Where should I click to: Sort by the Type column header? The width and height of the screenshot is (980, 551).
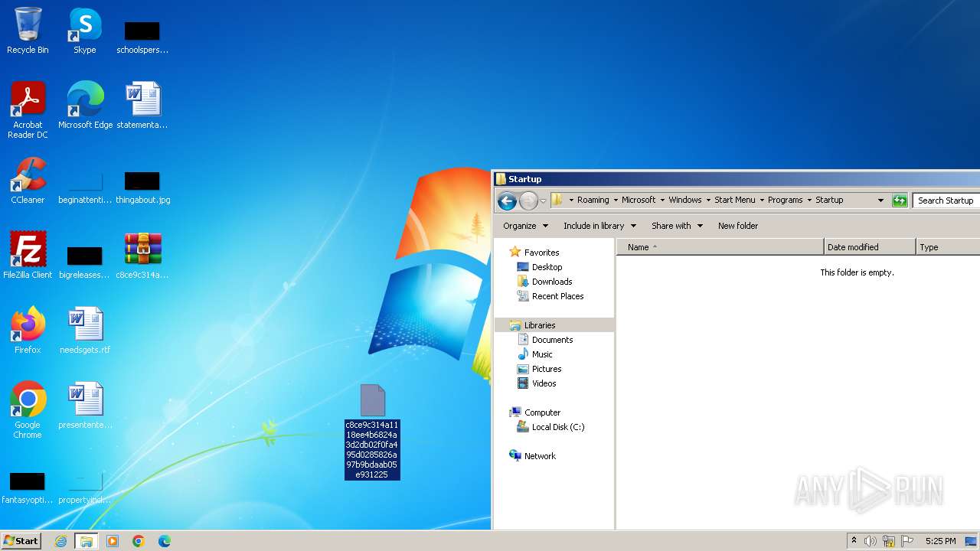[x=948, y=247]
